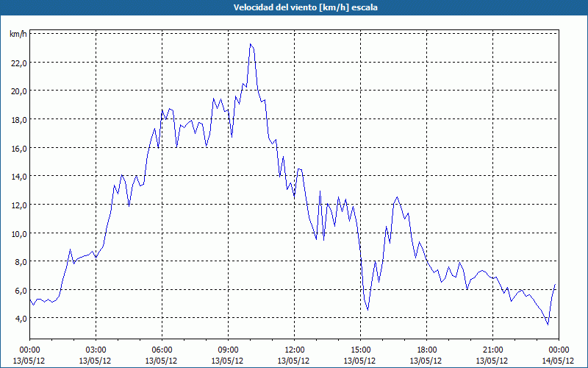Pick the '12,0' y-axis label
The height and width of the screenshot is (368, 588).
pos(18,205)
